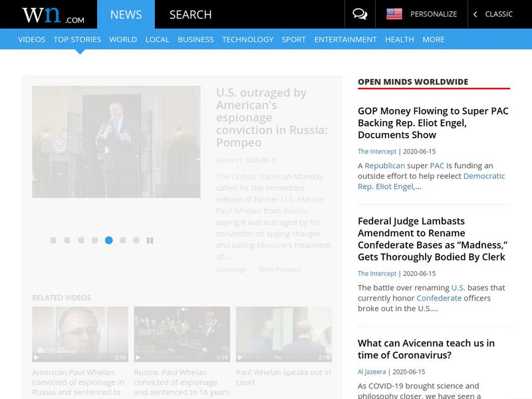Click the American flag icon

point(394,14)
